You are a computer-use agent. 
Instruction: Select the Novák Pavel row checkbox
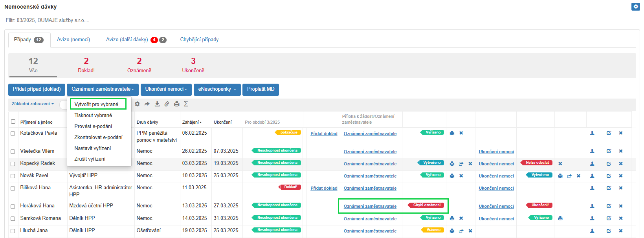[13, 176]
